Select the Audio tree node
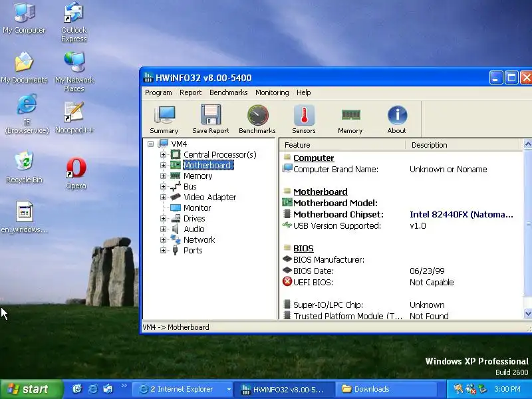 coord(194,229)
